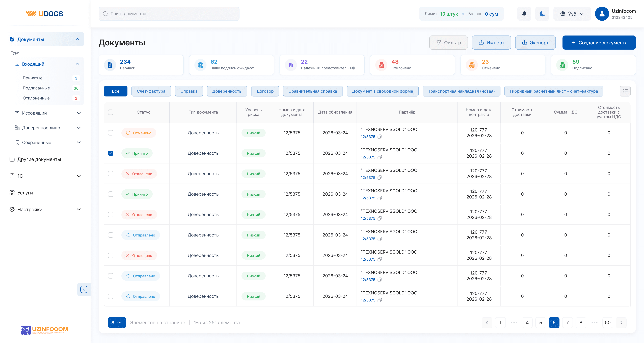Open items-per-page dropdown showing 8
644x343 pixels.
point(117,323)
